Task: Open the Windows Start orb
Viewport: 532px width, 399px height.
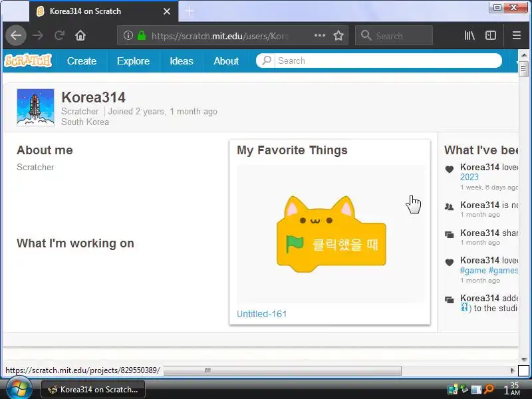Action: pos(19,389)
